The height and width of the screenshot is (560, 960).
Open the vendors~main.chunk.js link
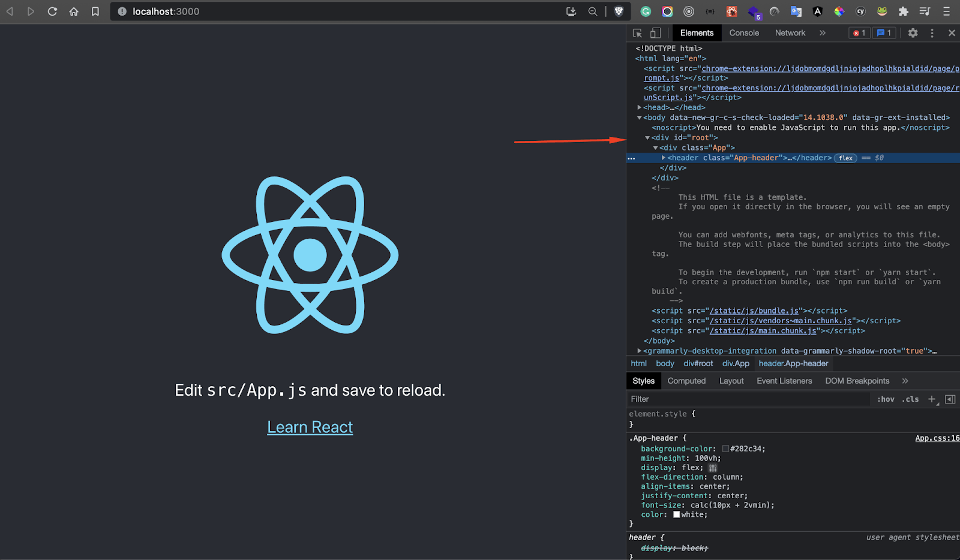tap(781, 321)
